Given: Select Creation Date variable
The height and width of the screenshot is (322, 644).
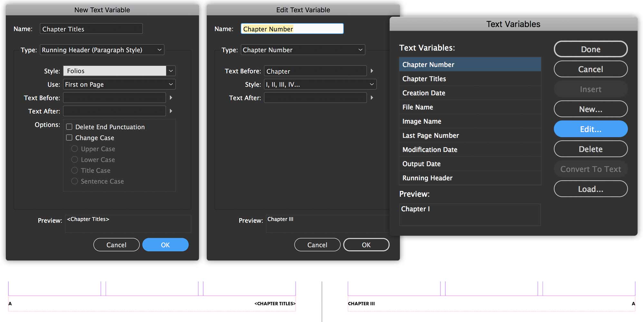Looking at the screenshot, I should [470, 93].
